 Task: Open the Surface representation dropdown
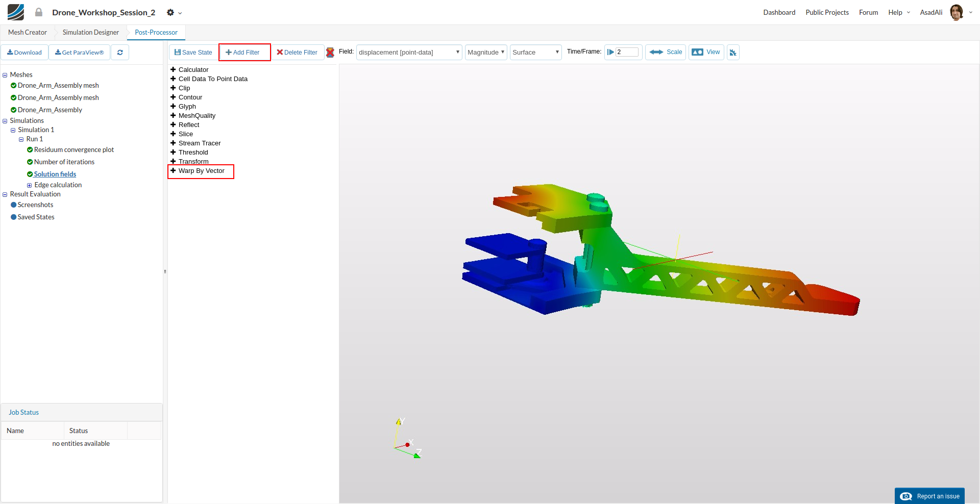coord(535,52)
